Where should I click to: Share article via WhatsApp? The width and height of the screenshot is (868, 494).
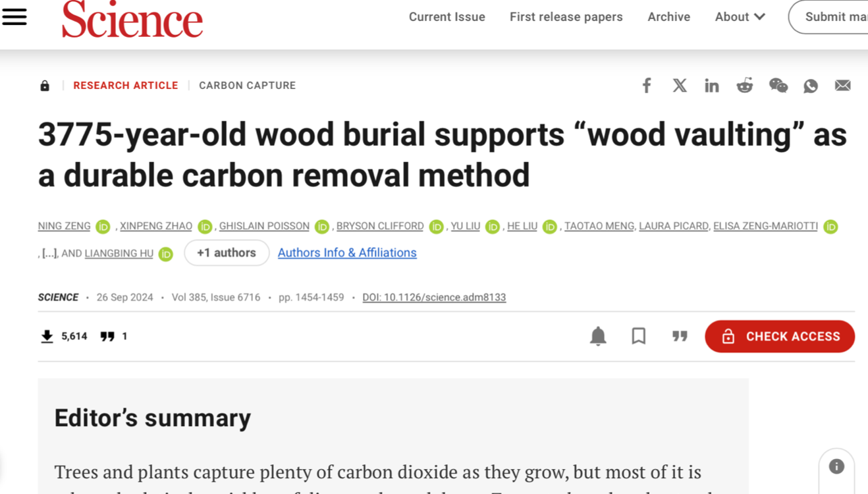[811, 86]
